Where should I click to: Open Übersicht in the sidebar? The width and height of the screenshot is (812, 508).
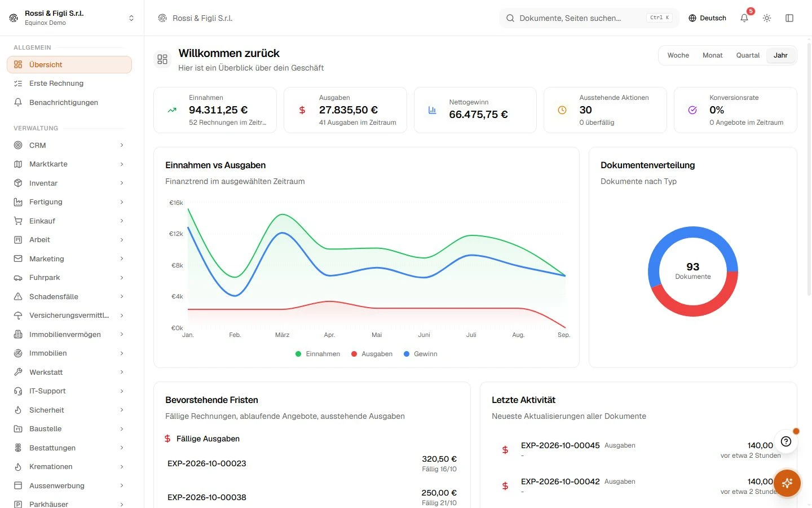69,64
